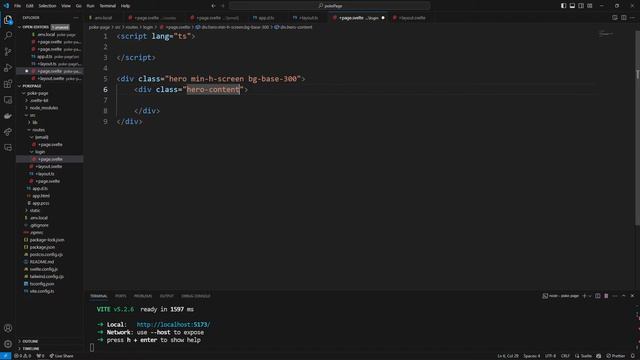This screenshot has width=640, height=360.
Task: Open the Run and Debug view icon
Action: 8,68
